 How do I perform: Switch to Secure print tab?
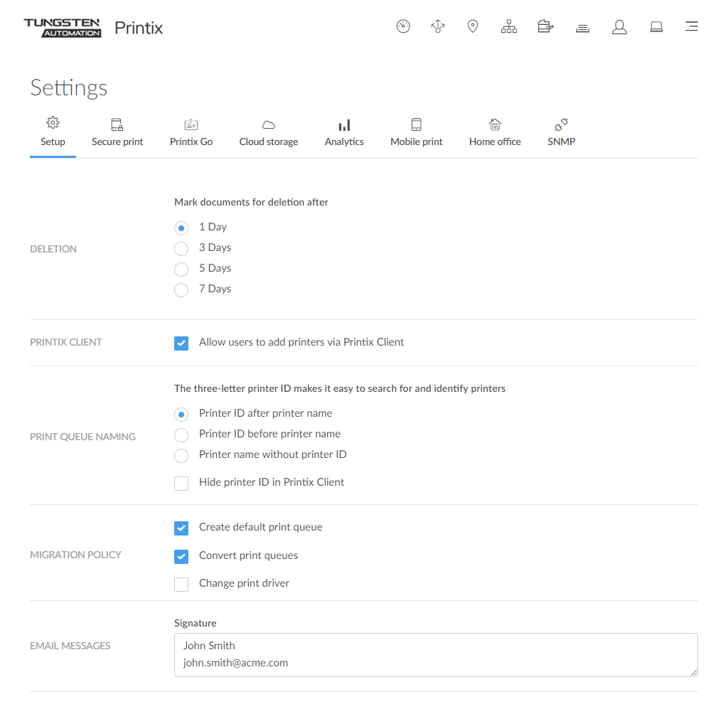(117, 133)
